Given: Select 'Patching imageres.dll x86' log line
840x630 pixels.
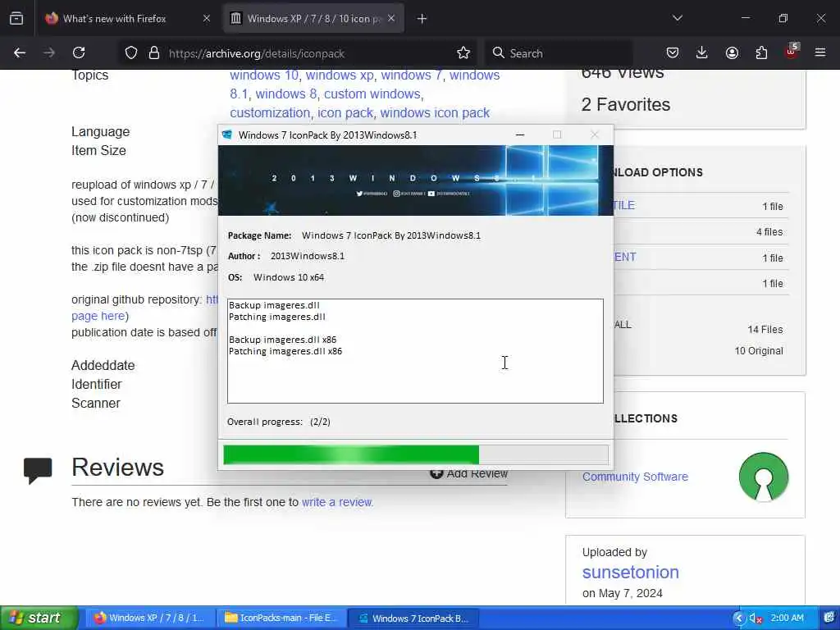Looking at the screenshot, I should 285,351.
